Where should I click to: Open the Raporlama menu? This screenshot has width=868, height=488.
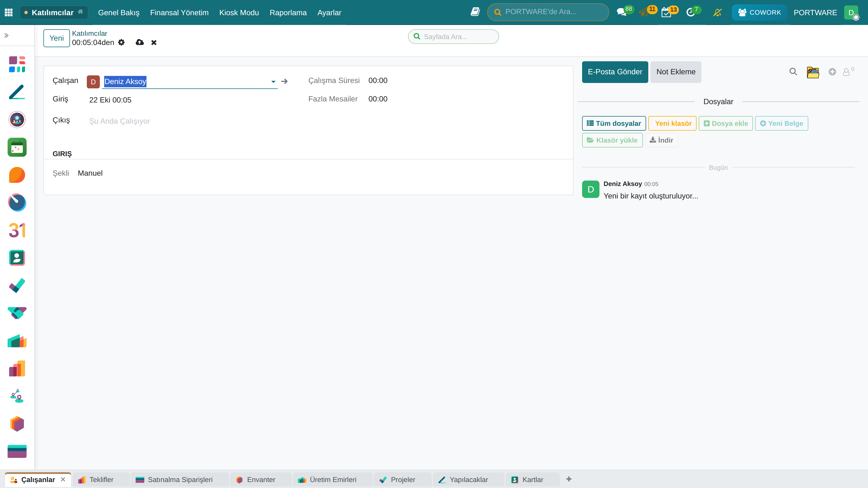[x=288, y=12]
